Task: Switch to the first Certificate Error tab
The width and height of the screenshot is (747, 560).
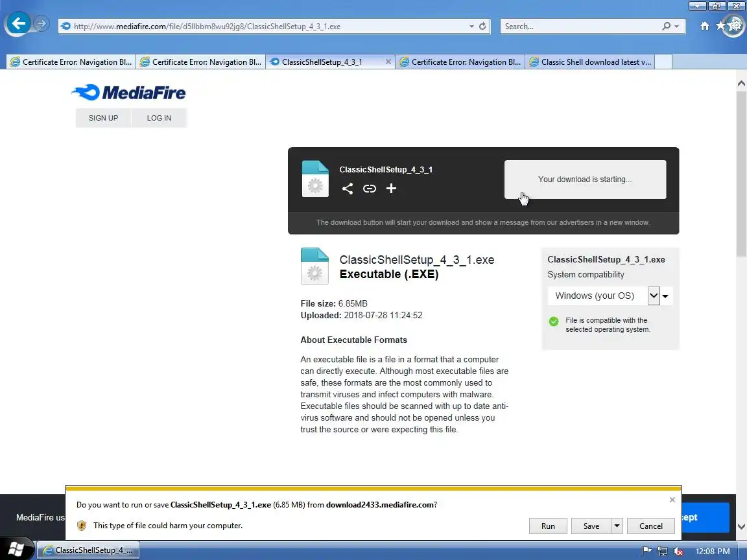Action: click(71, 62)
